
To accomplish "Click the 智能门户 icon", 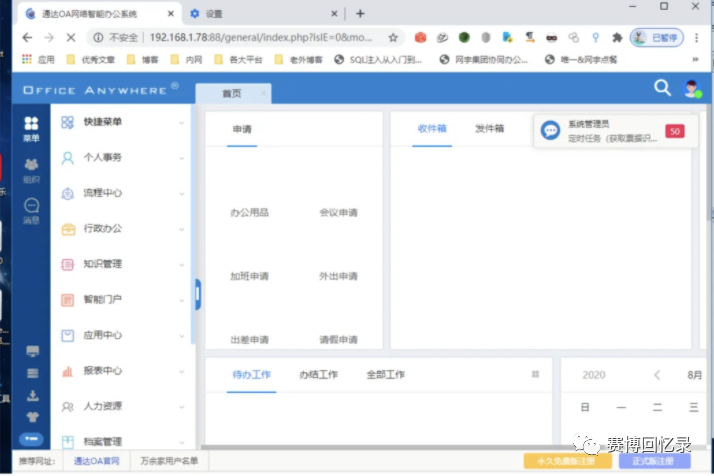I will (x=67, y=300).
